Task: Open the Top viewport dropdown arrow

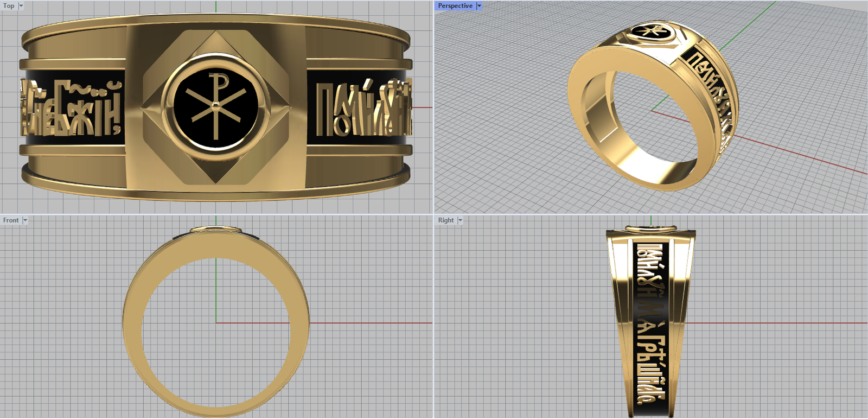Action: (21, 6)
